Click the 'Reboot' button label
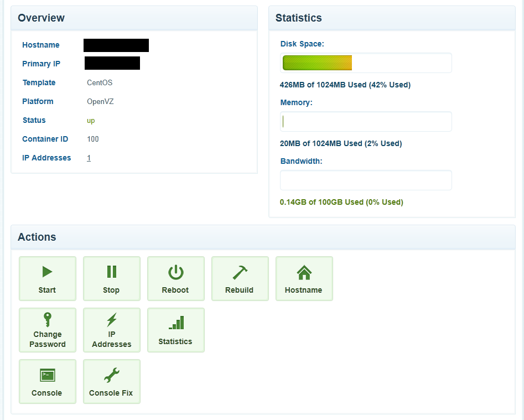Viewport: 524px width, 420px height. click(x=175, y=290)
